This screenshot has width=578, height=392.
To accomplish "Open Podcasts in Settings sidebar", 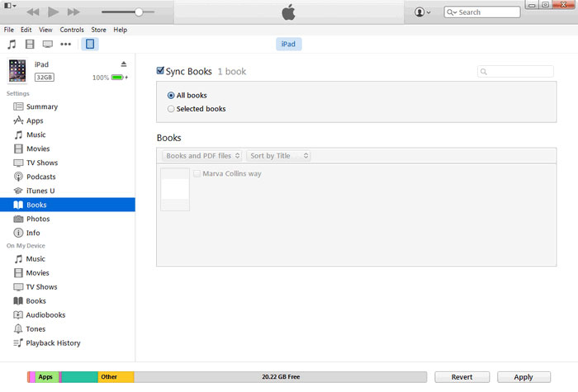I will [40, 177].
